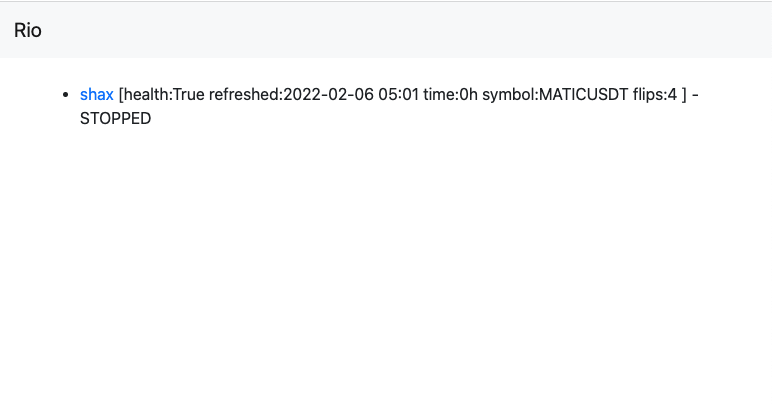The height and width of the screenshot is (405, 772).
Task: Click the number 4 after flips
Action: 673,94
